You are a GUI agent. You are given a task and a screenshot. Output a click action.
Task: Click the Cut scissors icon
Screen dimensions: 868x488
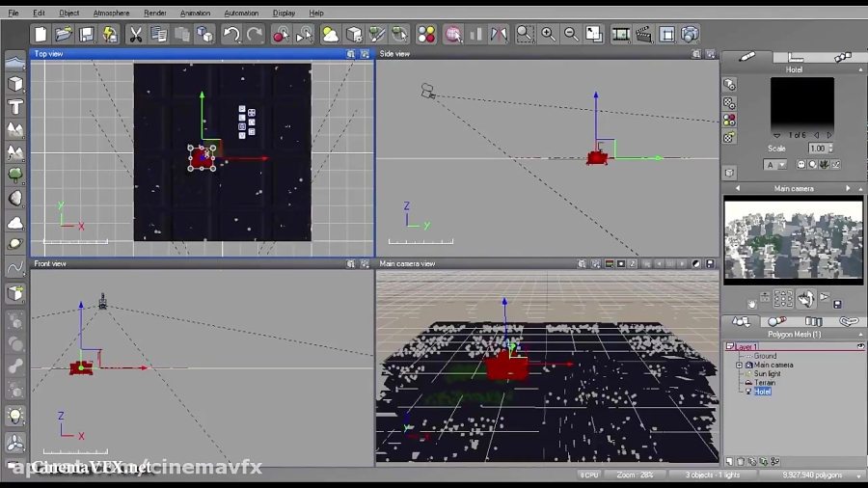136,35
